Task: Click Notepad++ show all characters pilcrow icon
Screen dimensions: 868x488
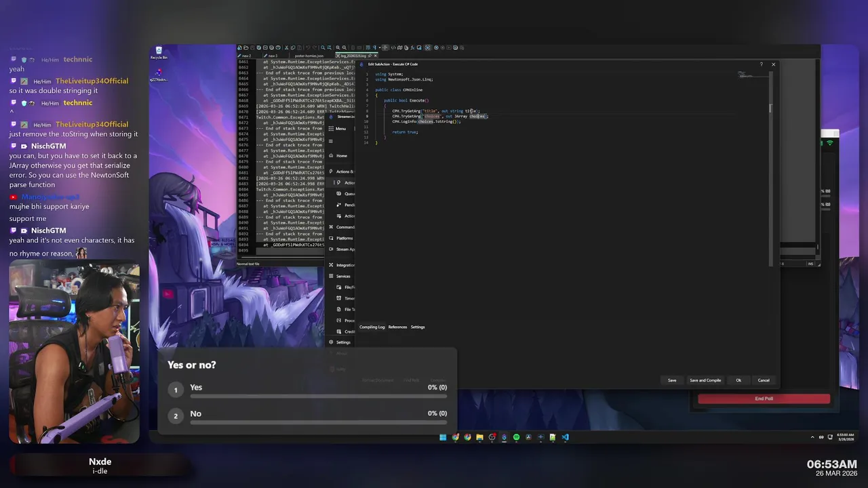Action: point(374,47)
